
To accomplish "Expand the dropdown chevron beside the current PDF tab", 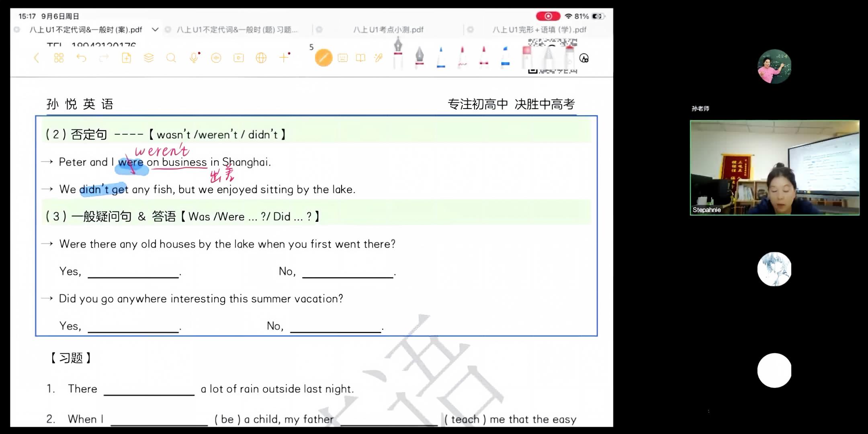I will click(155, 29).
